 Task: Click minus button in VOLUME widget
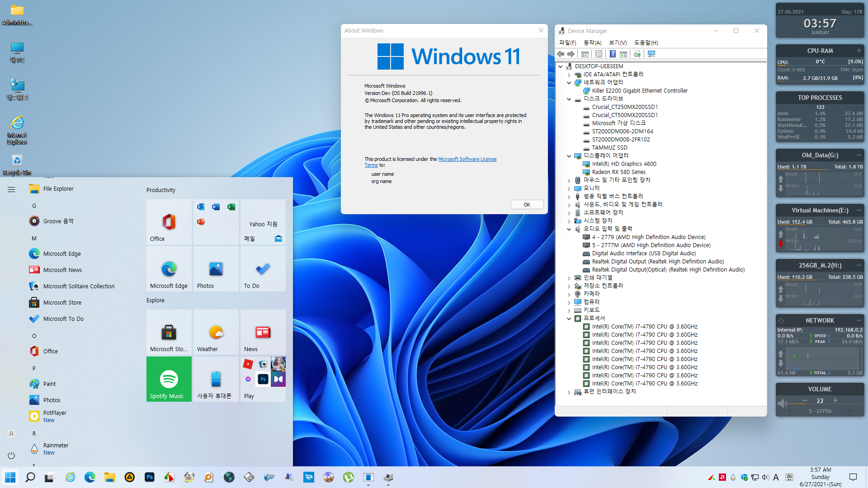(x=805, y=401)
